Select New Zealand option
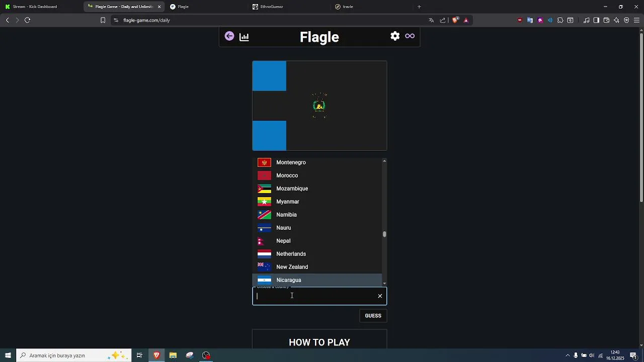 317,267
